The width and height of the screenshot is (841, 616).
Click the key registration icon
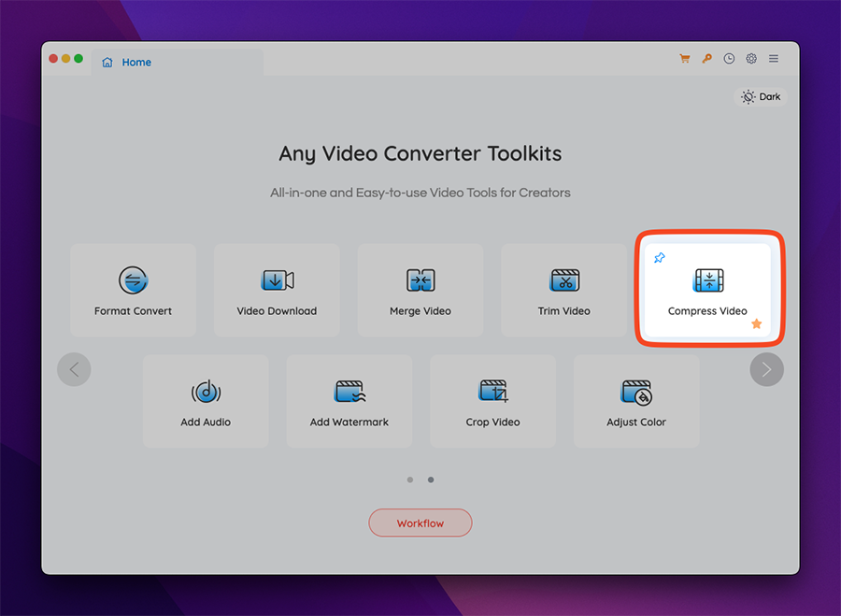707,59
